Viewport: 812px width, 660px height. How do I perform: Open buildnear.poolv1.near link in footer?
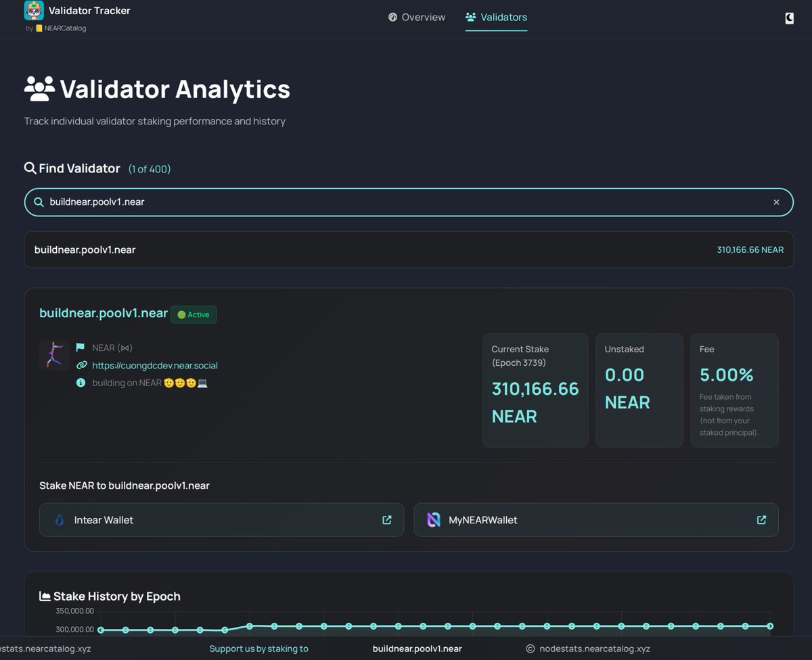(418, 649)
